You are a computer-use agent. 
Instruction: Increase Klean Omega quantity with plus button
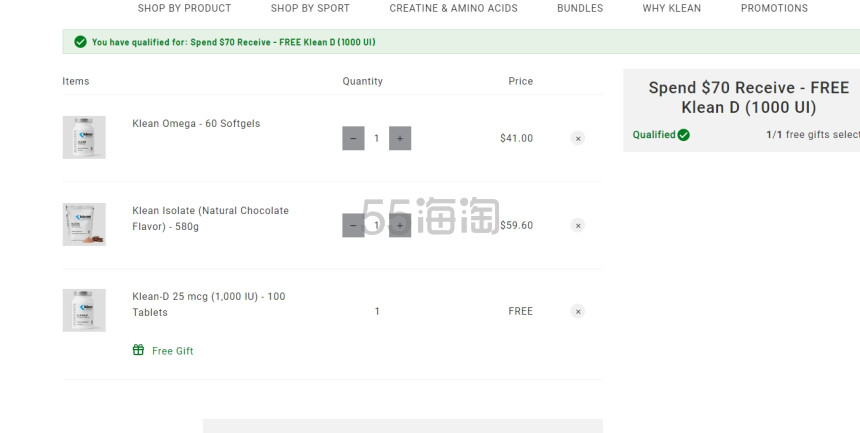(400, 139)
